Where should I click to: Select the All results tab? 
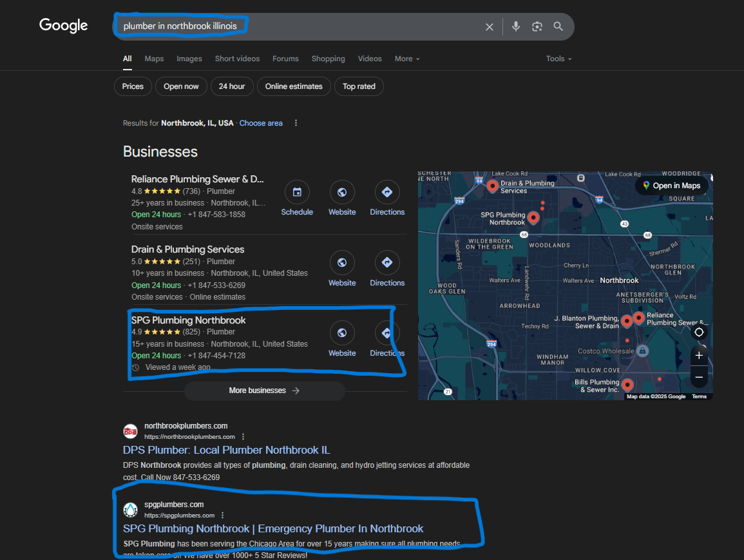pos(127,59)
